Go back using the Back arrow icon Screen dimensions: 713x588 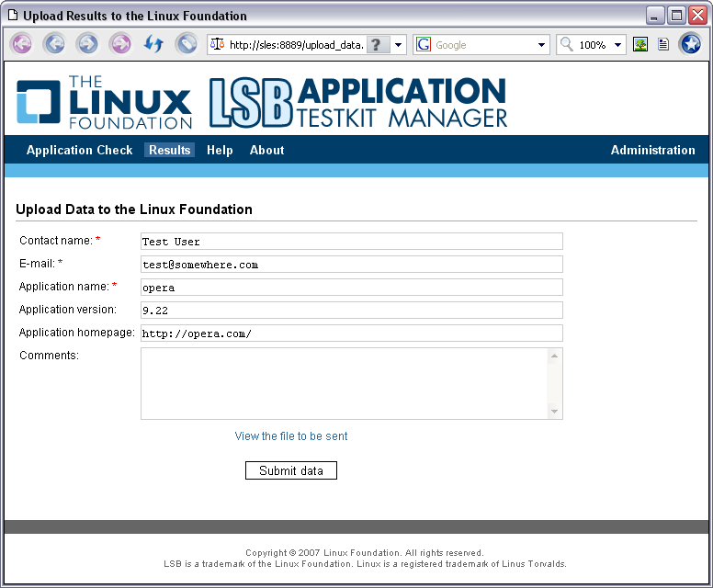tap(54, 45)
